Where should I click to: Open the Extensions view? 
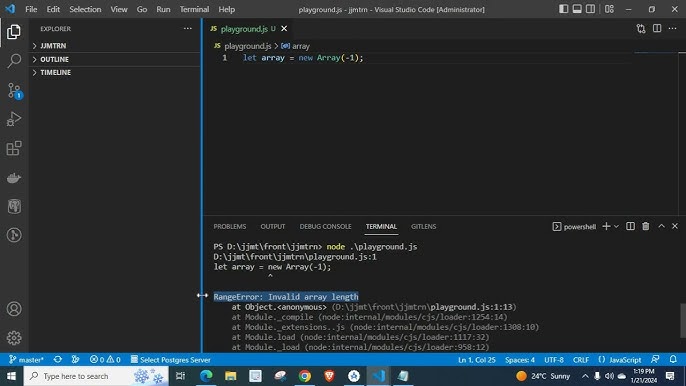14,148
